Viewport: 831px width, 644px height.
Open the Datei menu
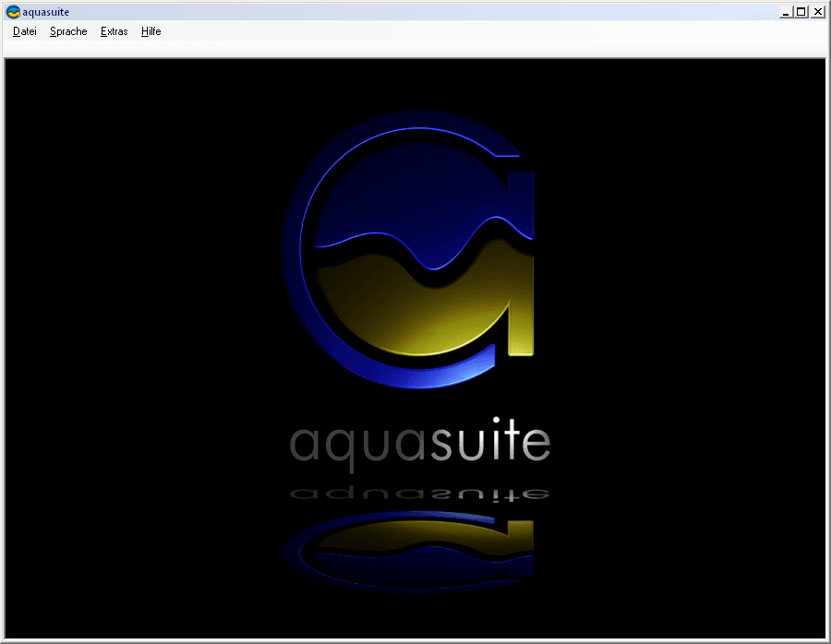tap(24, 31)
